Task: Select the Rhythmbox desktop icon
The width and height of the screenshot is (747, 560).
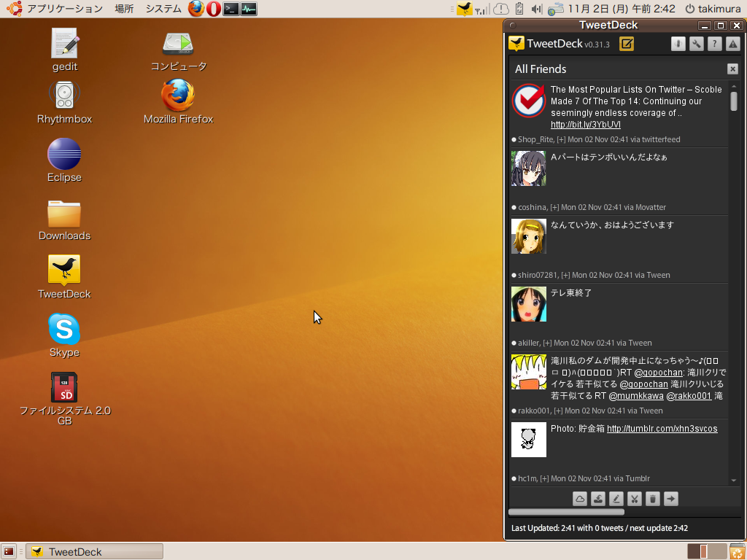Action: tap(64, 102)
